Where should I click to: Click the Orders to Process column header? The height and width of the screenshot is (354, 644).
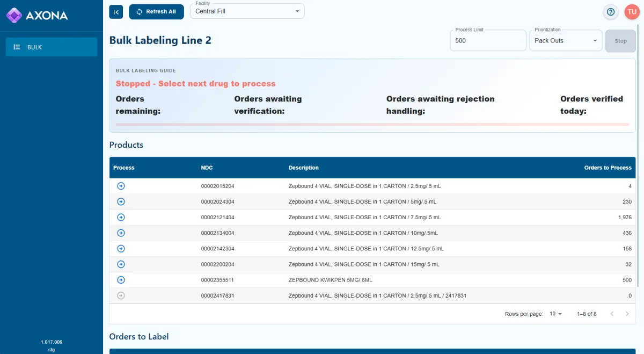coord(608,168)
